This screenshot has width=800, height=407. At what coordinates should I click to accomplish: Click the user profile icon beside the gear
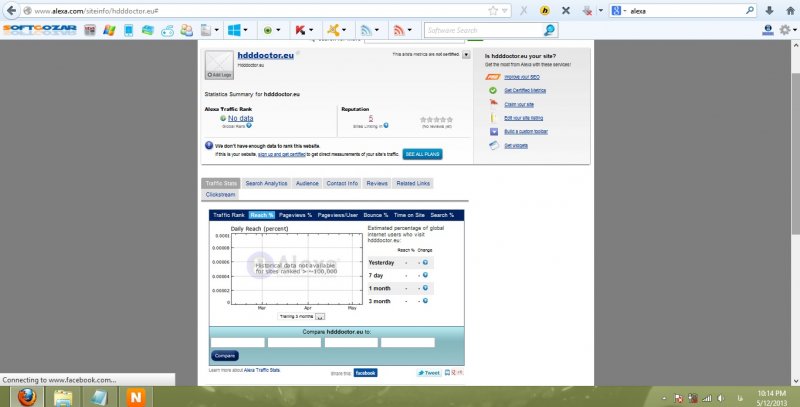(x=768, y=31)
